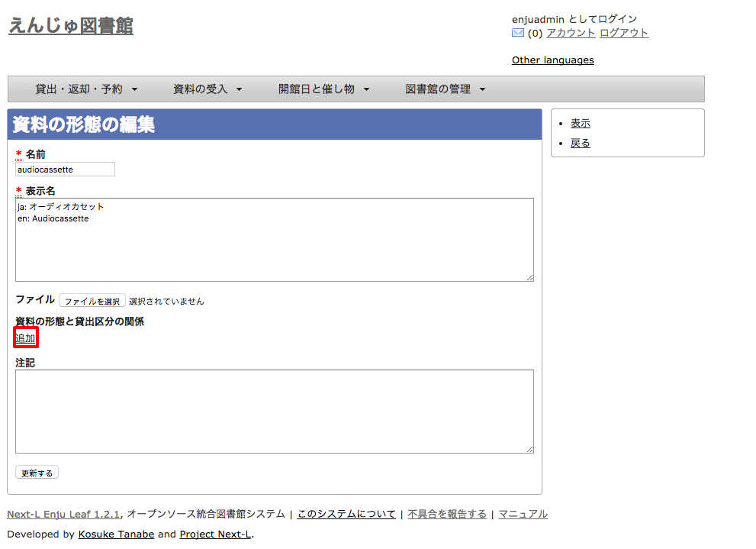Click the ログアウト link
This screenshot has width=756, height=549.
(624, 33)
